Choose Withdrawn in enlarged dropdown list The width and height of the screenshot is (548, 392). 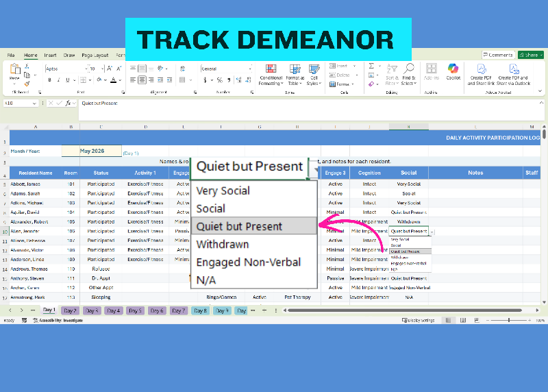[254, 244]
